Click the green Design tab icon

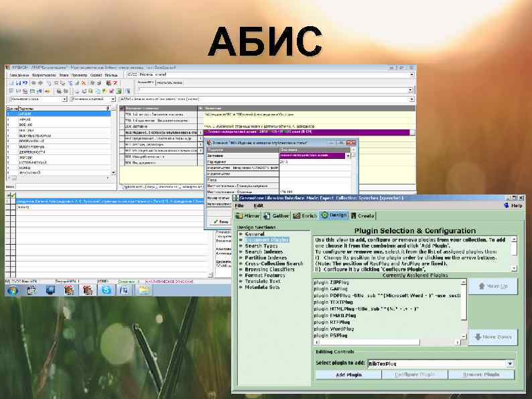(x=324, y=215)
